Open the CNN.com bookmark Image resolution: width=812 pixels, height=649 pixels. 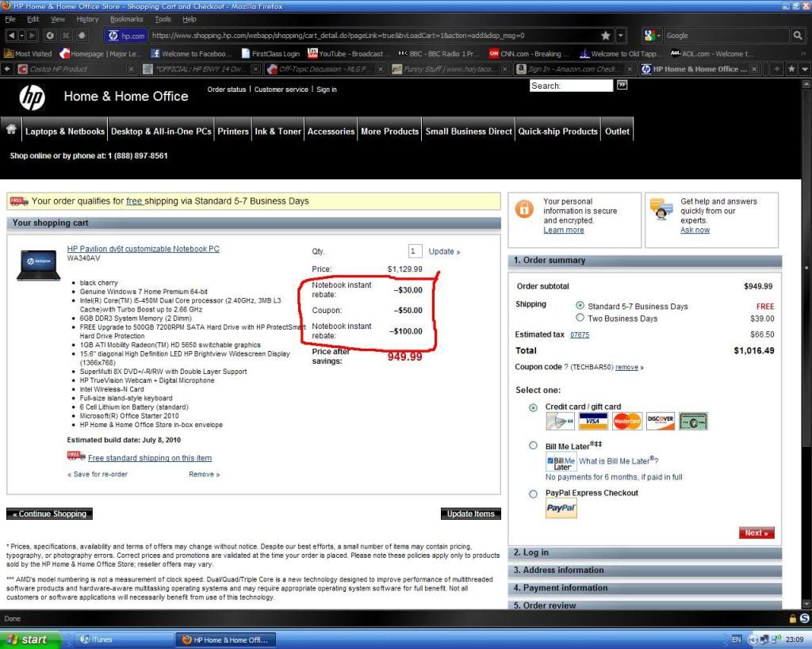point(529,53)
